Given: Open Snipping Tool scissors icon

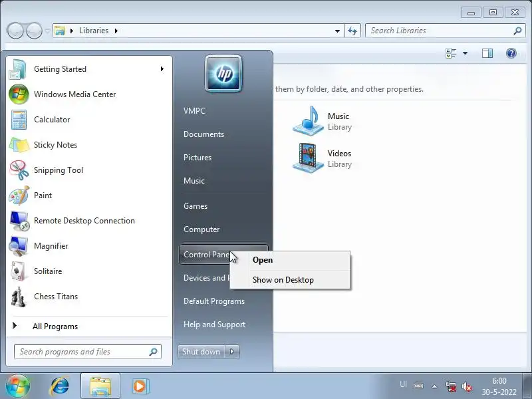Looking at the screenshot, I should [x=19, y=170].
